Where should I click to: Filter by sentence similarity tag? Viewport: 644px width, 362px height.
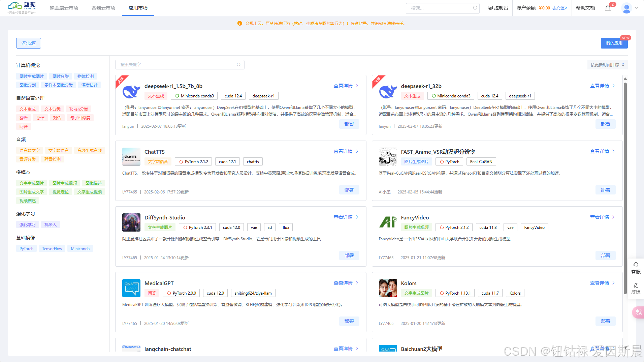(80, 118)
